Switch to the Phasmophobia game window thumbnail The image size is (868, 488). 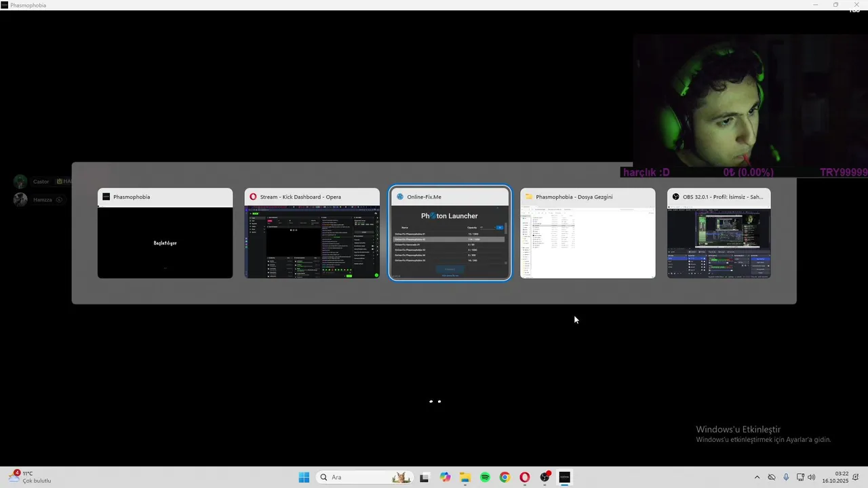(165, 233)
